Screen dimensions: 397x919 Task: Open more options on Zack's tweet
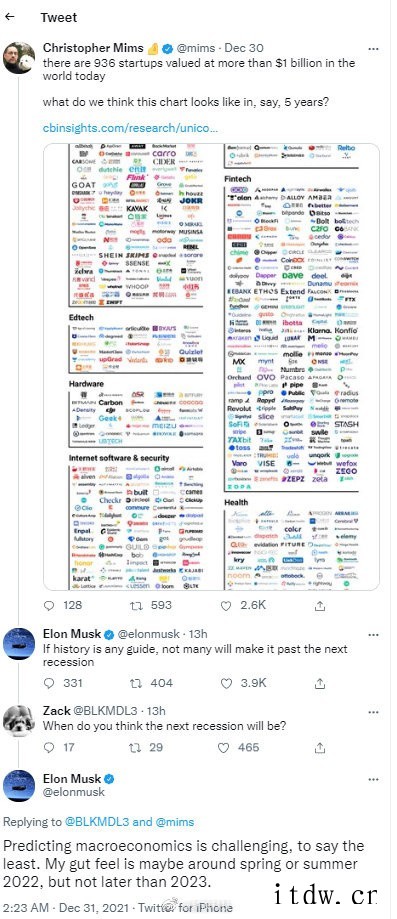[x=373, y=712]
